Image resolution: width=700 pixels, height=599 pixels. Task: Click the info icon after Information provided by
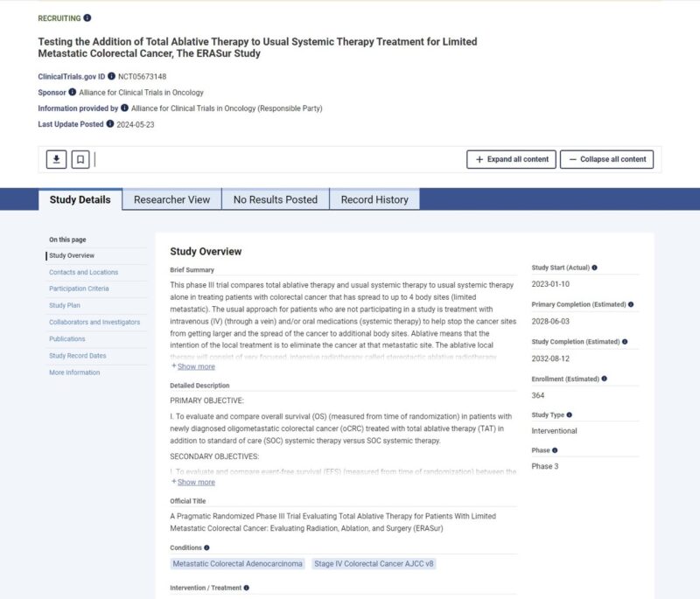[x=124, y=108]
